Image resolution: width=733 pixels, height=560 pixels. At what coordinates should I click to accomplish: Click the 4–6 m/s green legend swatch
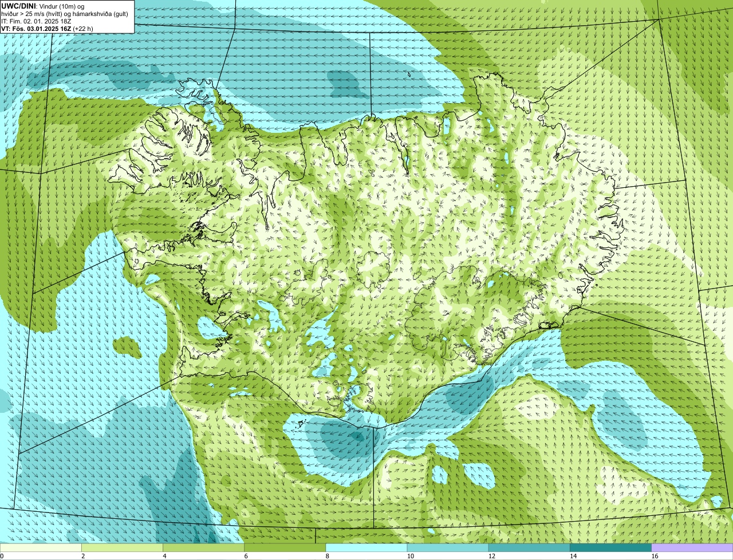(203, 548)
